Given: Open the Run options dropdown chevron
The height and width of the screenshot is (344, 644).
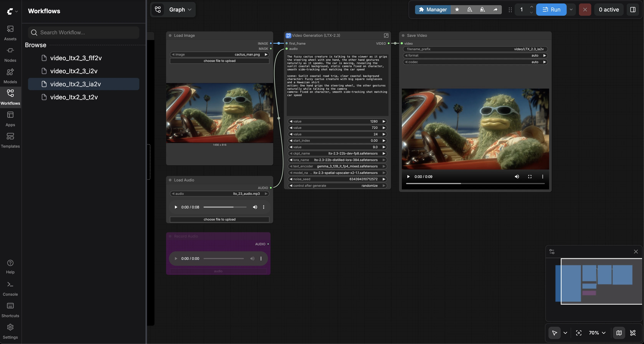Looking at the screenshot, I should click(571, 10).
